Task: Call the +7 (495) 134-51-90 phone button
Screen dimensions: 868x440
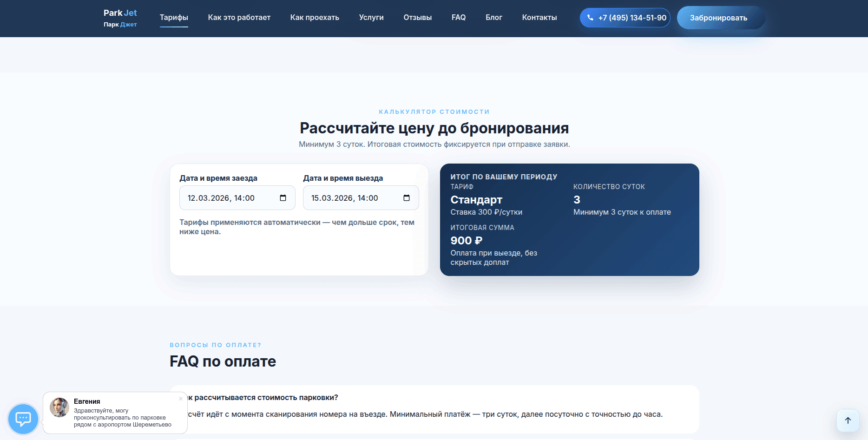Action: (625, 18)
